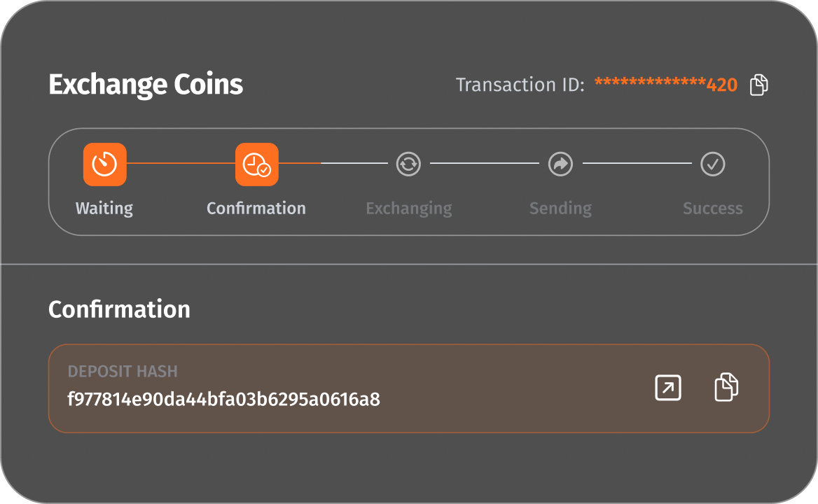The image size is (818, 504).
Task: Click the deposit hash value text
Action: 223,399
